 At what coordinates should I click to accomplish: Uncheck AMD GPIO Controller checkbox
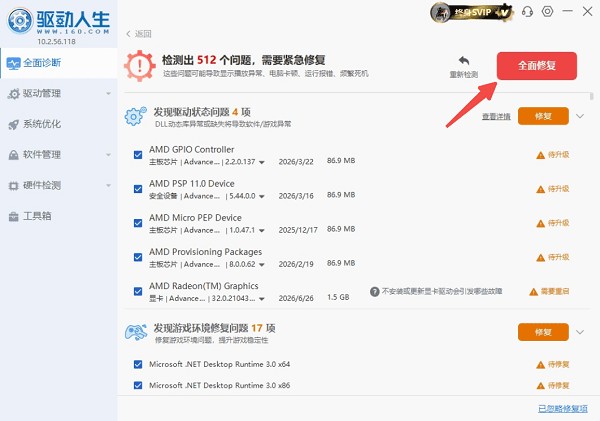(x=138, y=155)
